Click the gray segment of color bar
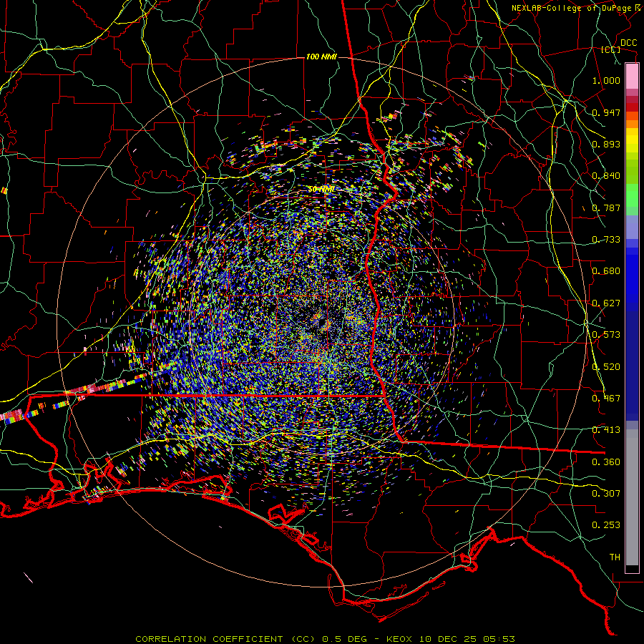The height and width of the screenshot is (644, 644). 632,497
